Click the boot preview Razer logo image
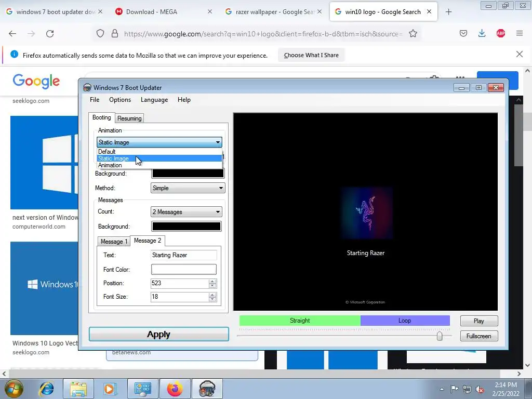Viewport: 532px width, 399px height. click(367, 214)
